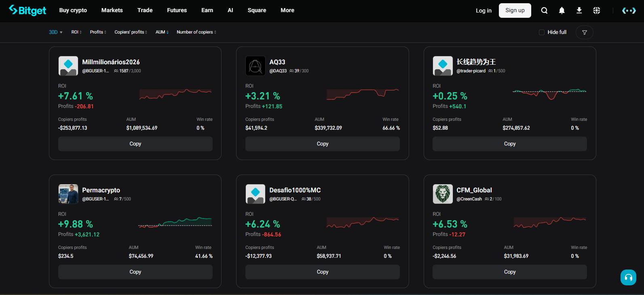Sort traders by ROI
The width and height of the screenshot is (644, 295).
76,32
